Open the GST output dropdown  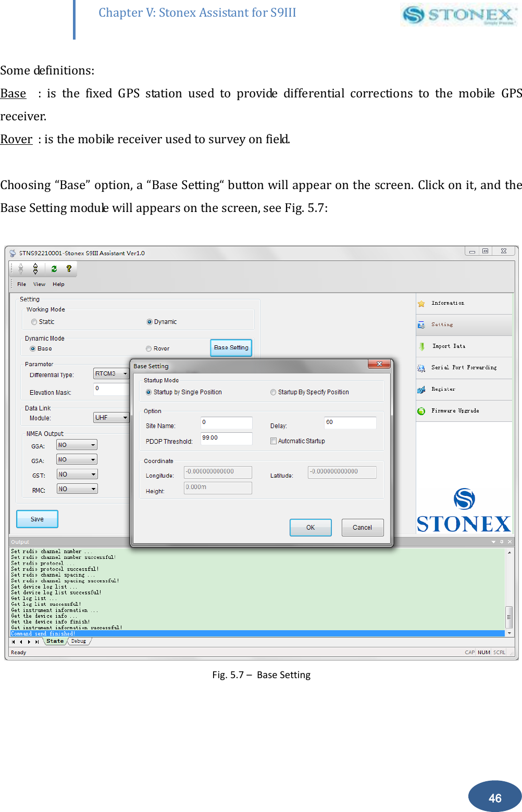77,474
